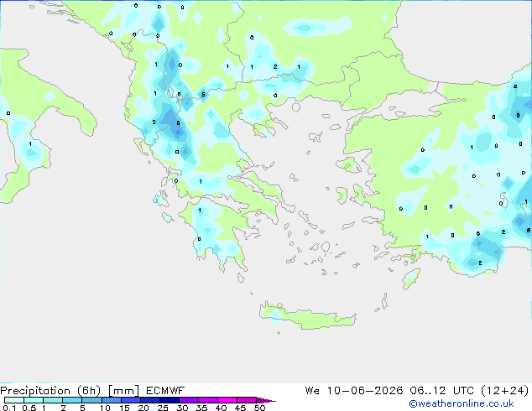Screen dimensions: 532x411
Task: Click the "15" legend scale value
Action: 124,408
